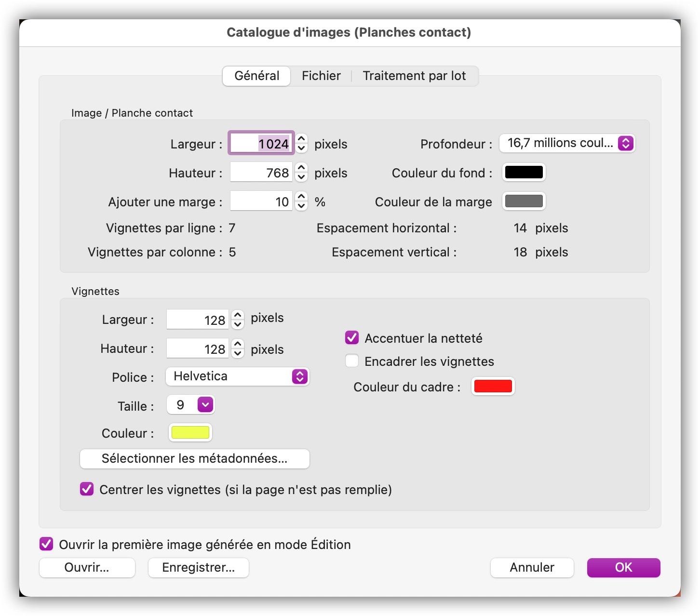Expand the Taille font size dropdown

tap(190, 405)
